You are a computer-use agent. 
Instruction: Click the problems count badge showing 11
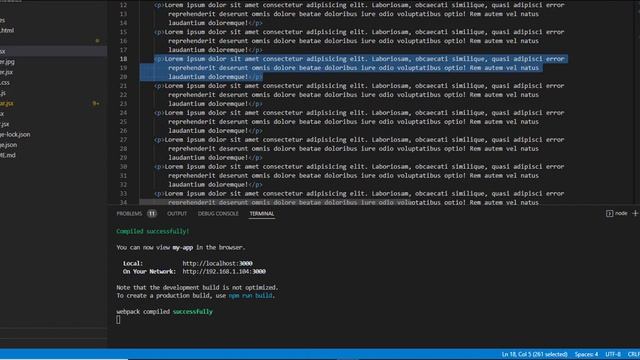(152, 213)
